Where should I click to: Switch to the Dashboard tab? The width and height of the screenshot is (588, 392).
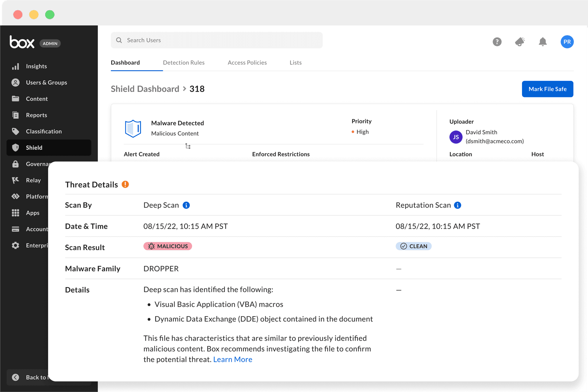click(x=125, y=63)
